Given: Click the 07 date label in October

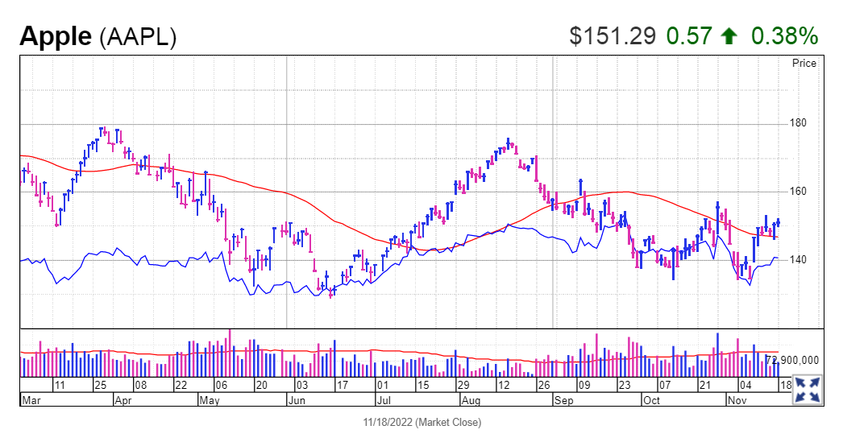Looking at the screenshot, I should 664,385.
